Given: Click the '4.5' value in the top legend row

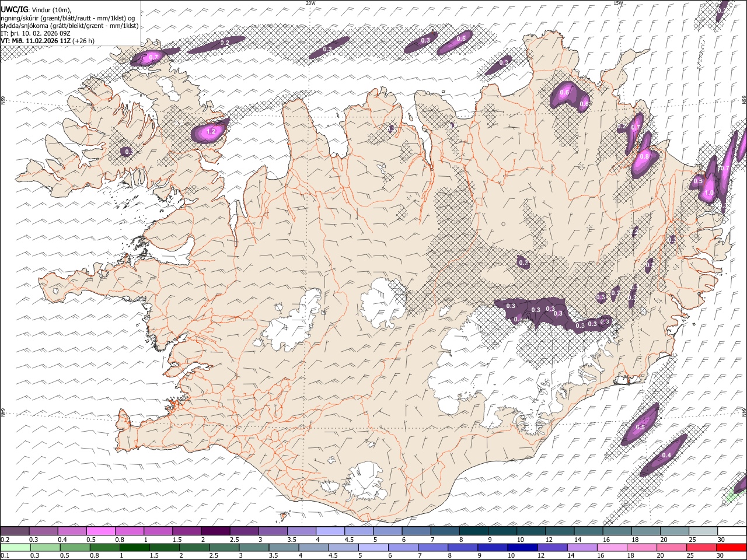Looking at the screenshot, I should click(349, 540).
